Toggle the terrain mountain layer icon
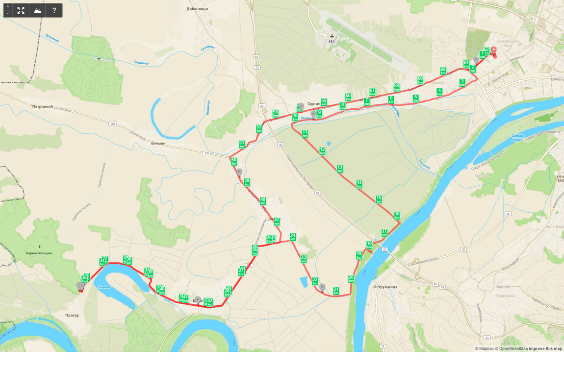 click(x=37, y=10)
